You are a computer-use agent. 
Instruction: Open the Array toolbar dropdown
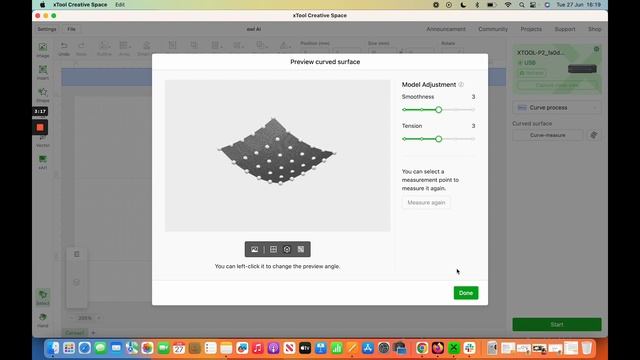tap(124, 49)
